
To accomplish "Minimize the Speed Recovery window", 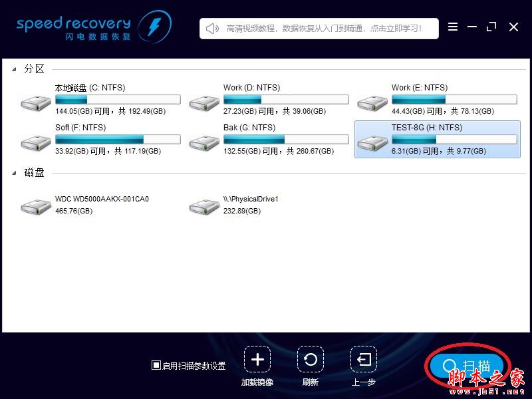I will (472, 27).
